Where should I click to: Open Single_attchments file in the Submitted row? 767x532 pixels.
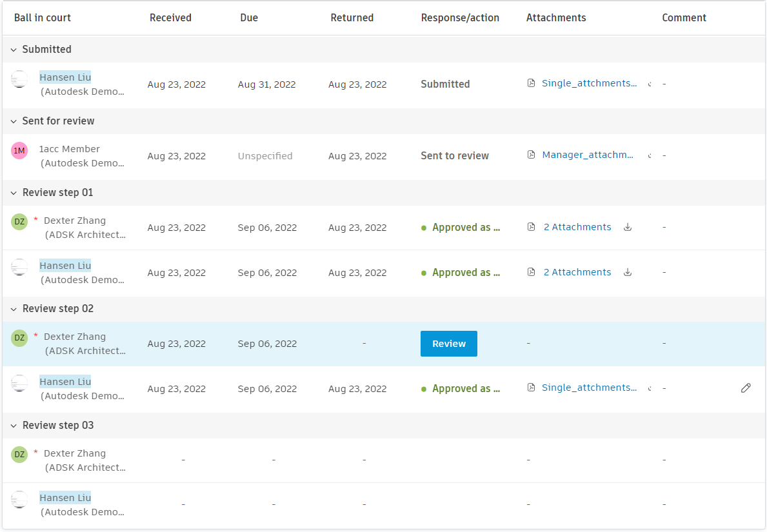[x=589, y=83]
